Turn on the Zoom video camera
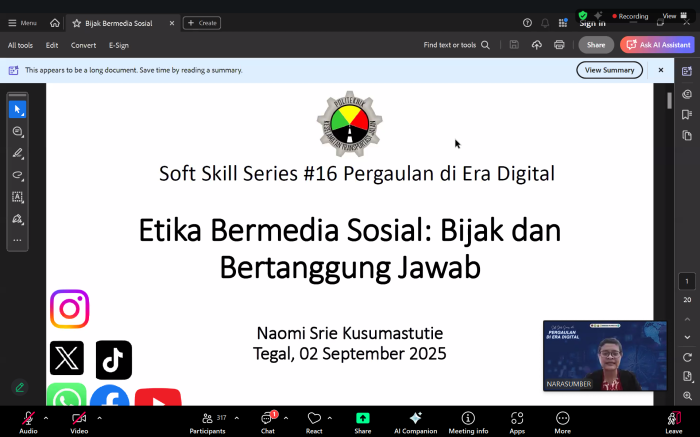The image size is (700, 437). tap(78, 419)
